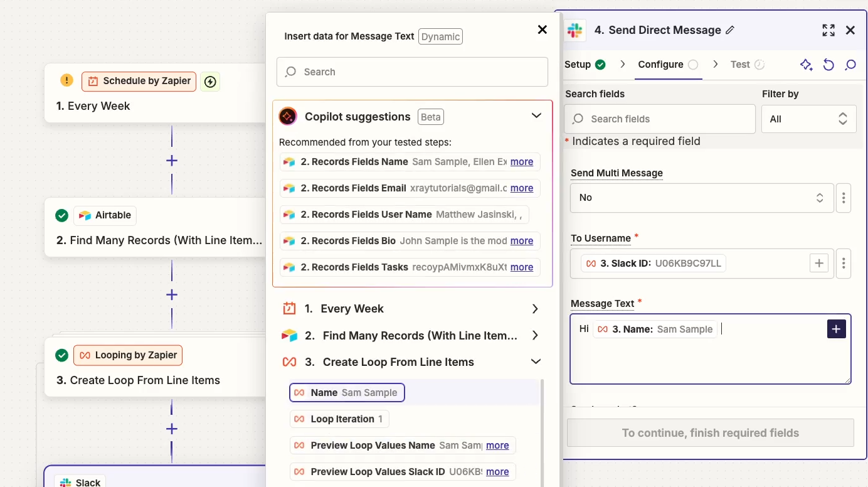
Task: Click the dark plus button in Message Text
Action: coord(837,329)
